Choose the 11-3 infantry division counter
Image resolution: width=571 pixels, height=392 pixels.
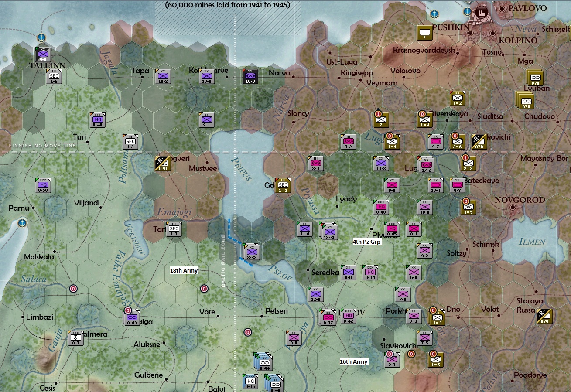click(381, 164)
